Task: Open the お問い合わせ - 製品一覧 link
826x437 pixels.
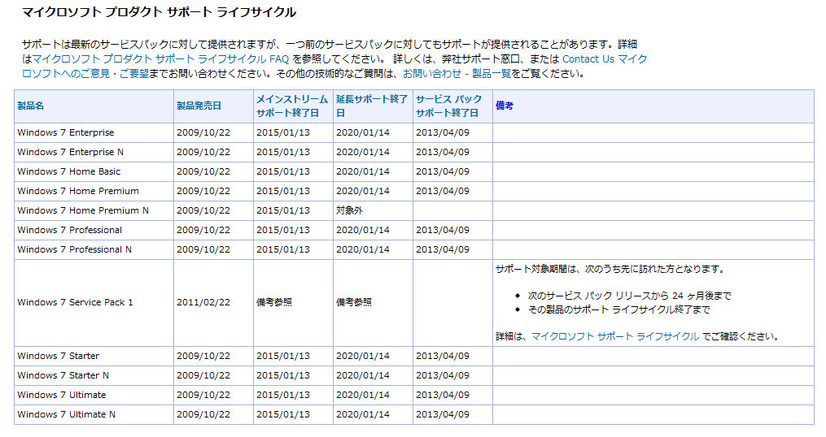Action: coord(457,74)
